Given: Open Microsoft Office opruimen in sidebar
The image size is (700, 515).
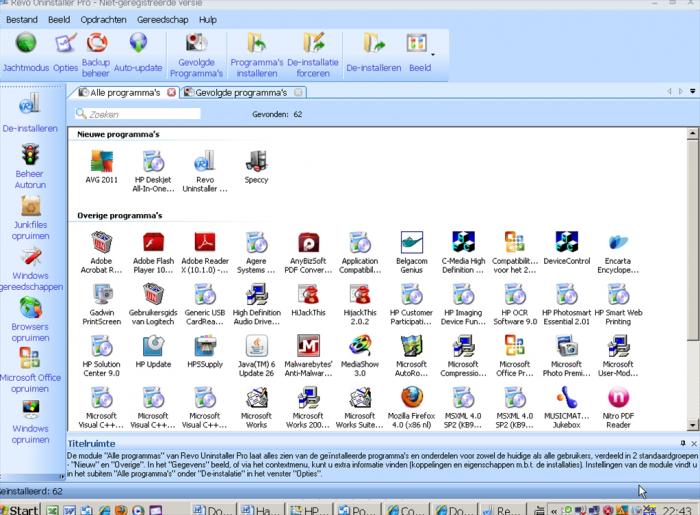Looking at the screenshot, I should pyautogui.click(x=30, y=371).
